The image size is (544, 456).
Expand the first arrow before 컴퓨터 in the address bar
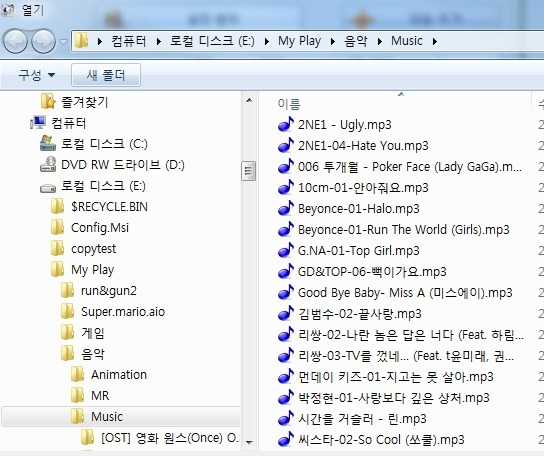click(100, 42)
